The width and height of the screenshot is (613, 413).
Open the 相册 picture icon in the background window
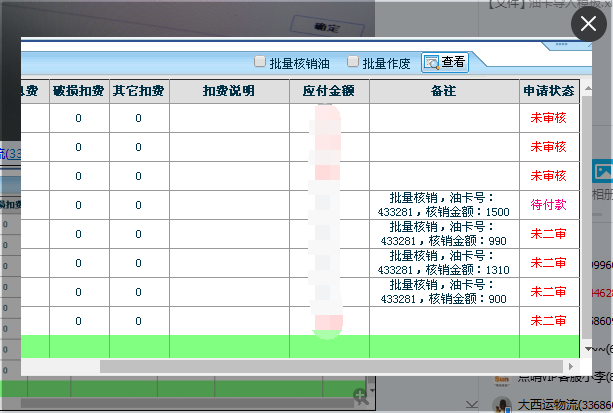[603, 171]
